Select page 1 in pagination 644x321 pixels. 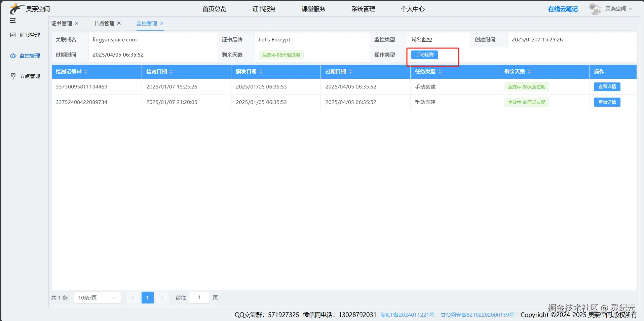click(x=148, y=298)
